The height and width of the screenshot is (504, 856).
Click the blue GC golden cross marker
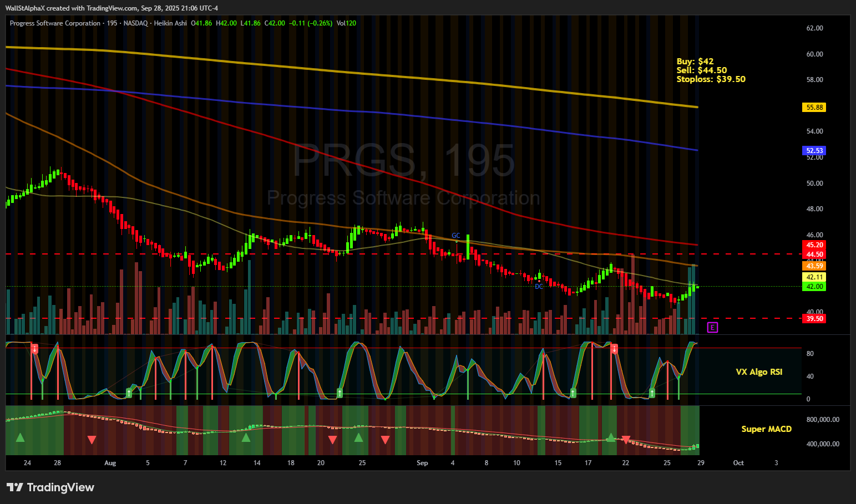[455, 236]
